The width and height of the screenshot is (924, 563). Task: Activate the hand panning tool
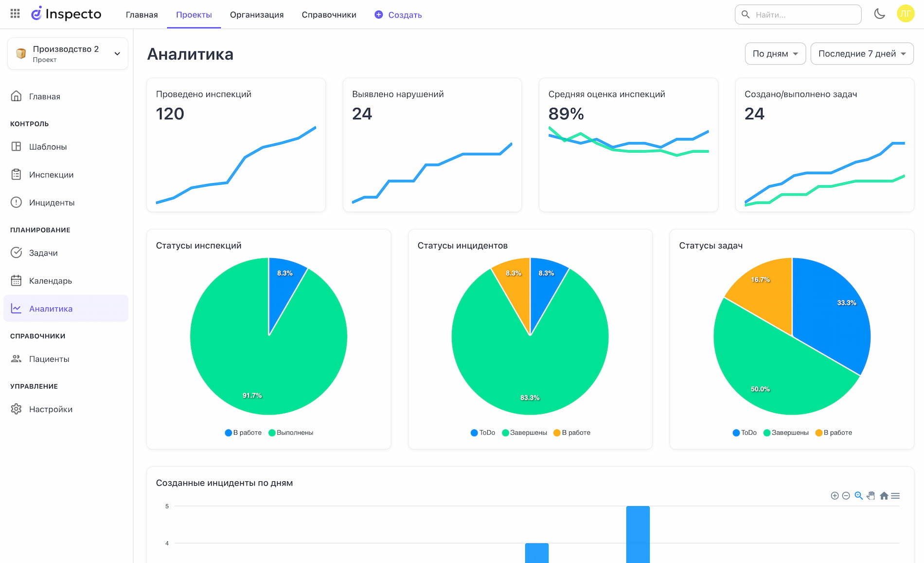tap(871, 495)
